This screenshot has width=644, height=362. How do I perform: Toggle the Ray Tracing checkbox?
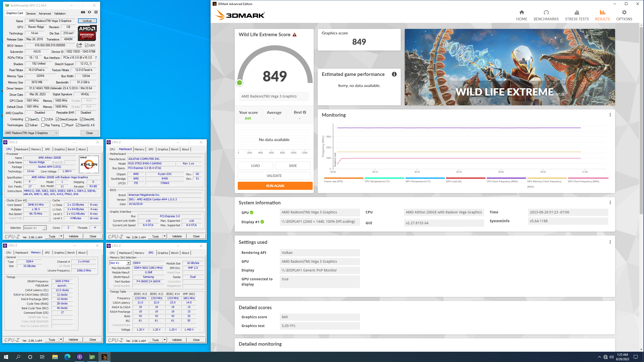coord(43,125)
